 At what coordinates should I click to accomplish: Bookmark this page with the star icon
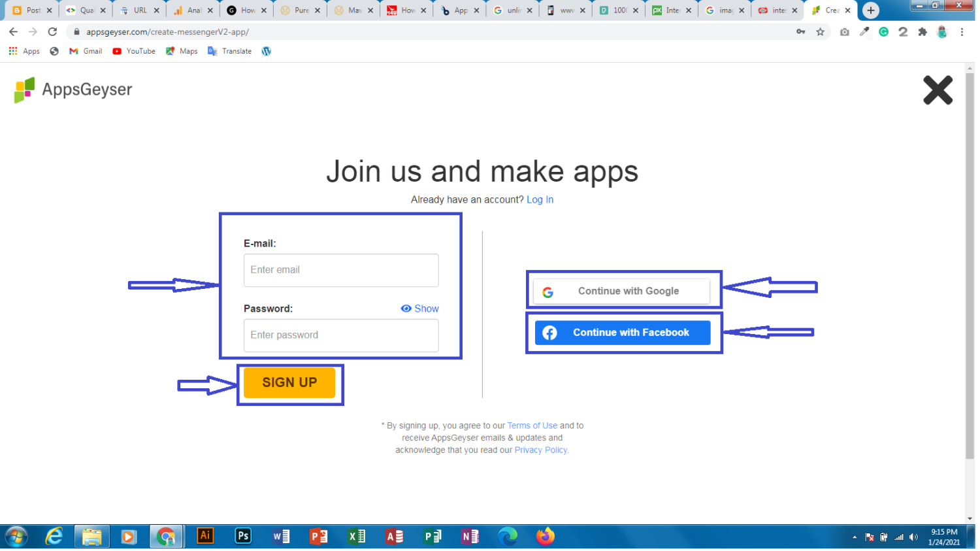820,32
